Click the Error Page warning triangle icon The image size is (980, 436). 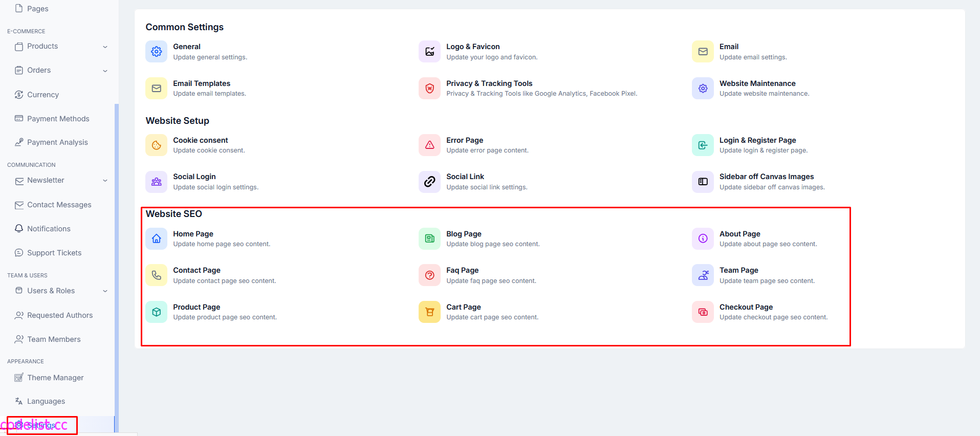click(429, 145)
